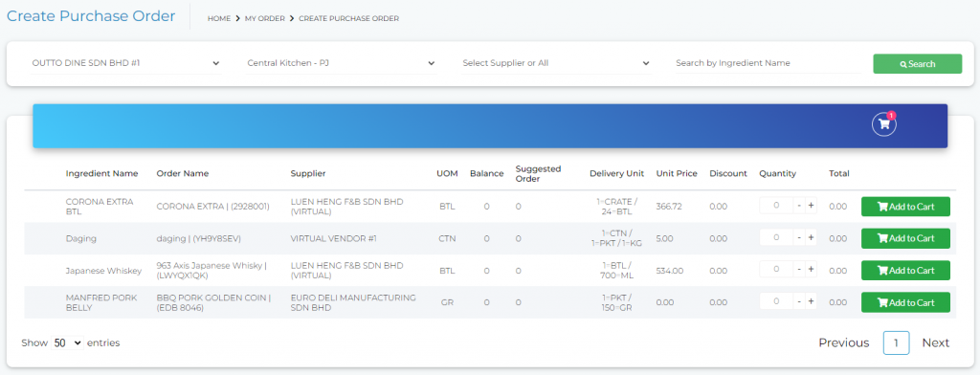Click the Create Purchase Order page title

pos(91,16)
